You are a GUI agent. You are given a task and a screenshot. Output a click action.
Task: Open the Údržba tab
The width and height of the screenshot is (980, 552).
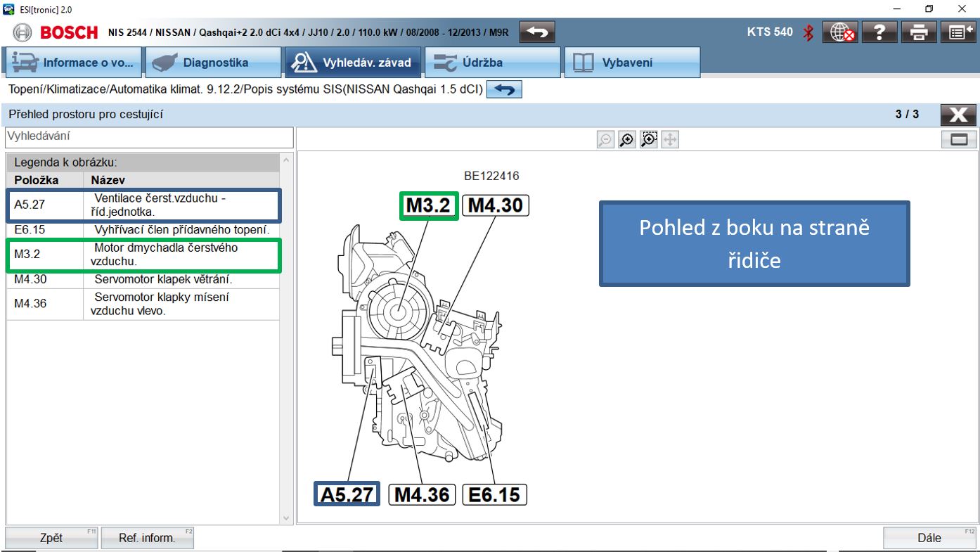[493, 63]
